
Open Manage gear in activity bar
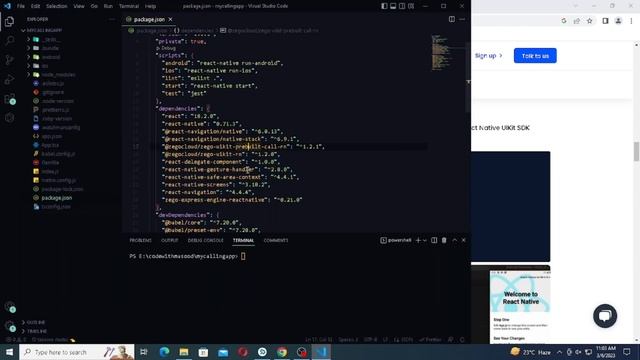[x=9, y=326]
